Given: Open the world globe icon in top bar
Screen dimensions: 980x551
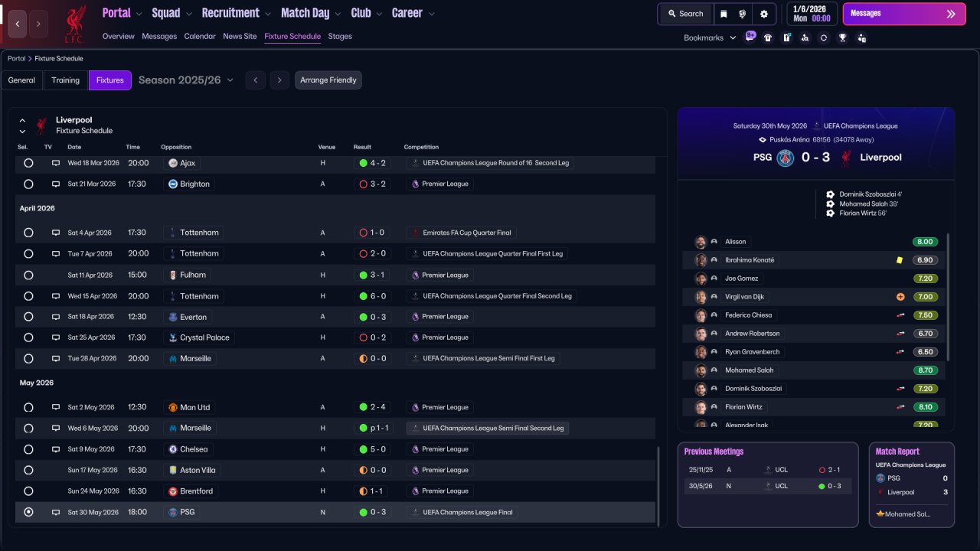Looking at the screenshot, I should [742, 14].
